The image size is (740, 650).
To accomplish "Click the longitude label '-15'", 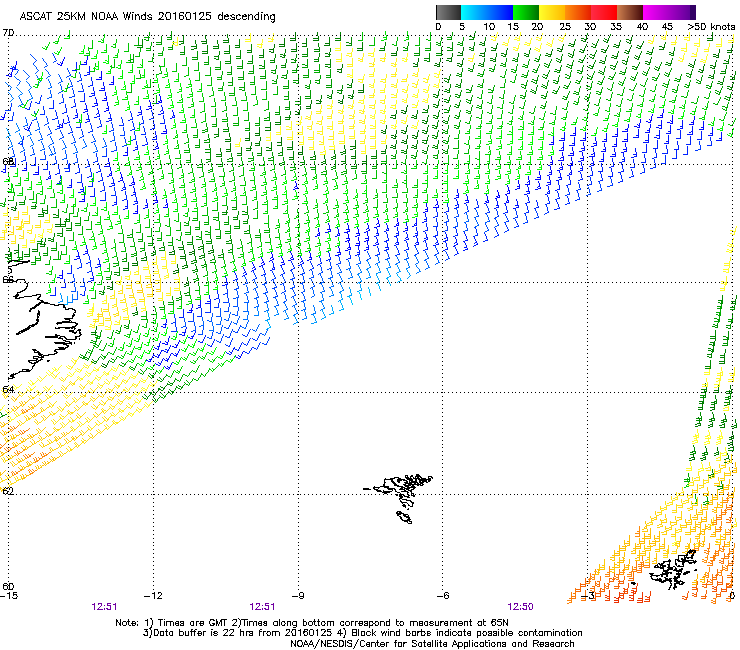I will [9, 596].
